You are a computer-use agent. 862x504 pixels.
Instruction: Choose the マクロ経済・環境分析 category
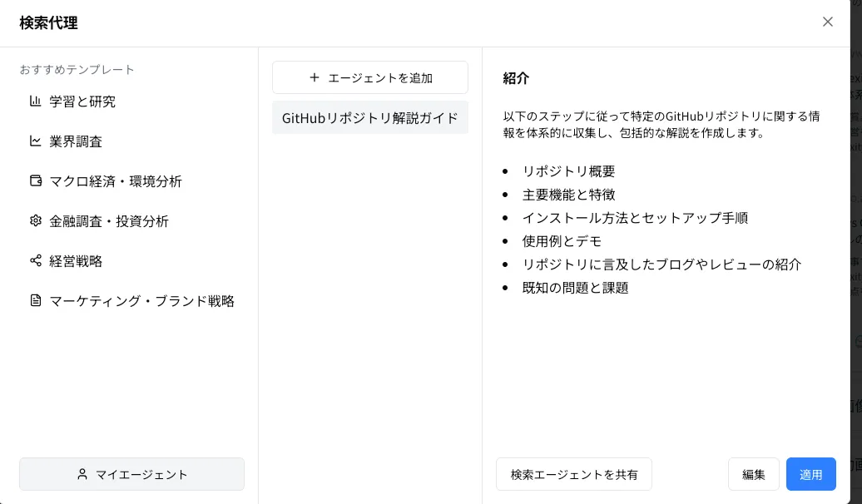coord(132,180)
